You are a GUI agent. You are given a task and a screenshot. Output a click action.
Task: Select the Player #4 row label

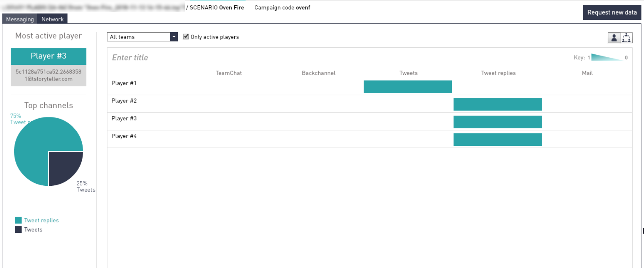[x=124, y=136]
